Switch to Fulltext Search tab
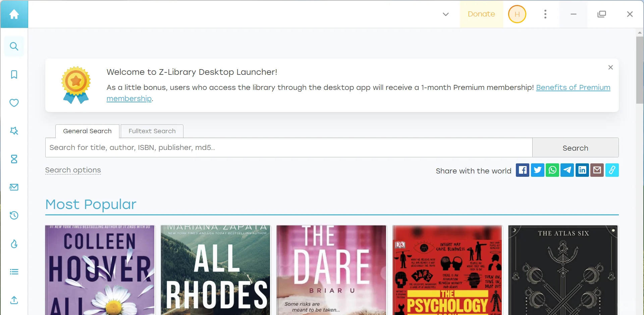 152,131
